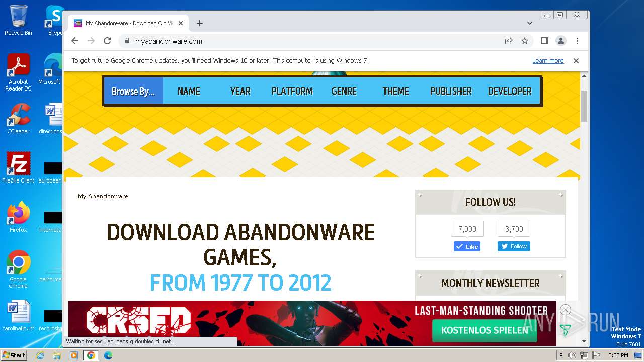Dismiss the Chrome update notice
The width and height of the screenshot is (644, 362).
(x=576, y=60)
